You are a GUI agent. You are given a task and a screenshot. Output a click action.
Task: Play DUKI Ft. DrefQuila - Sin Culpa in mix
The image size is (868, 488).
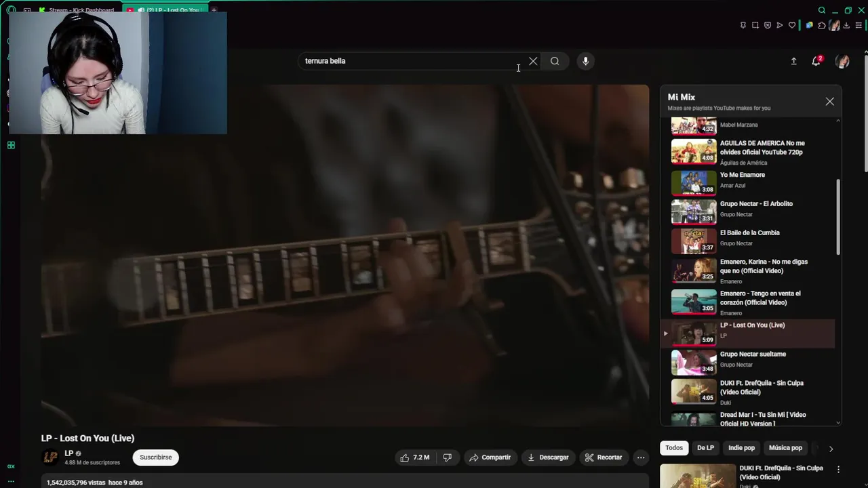click(749, 392)
